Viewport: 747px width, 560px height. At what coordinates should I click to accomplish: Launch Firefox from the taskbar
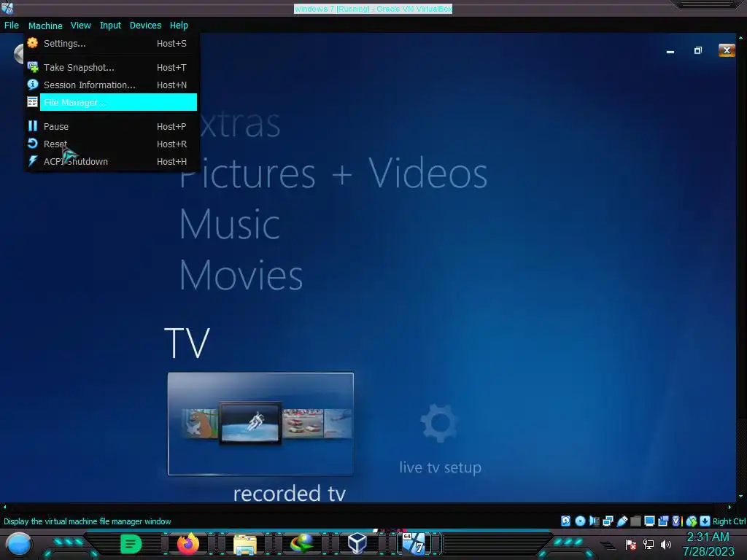point(187,544)
